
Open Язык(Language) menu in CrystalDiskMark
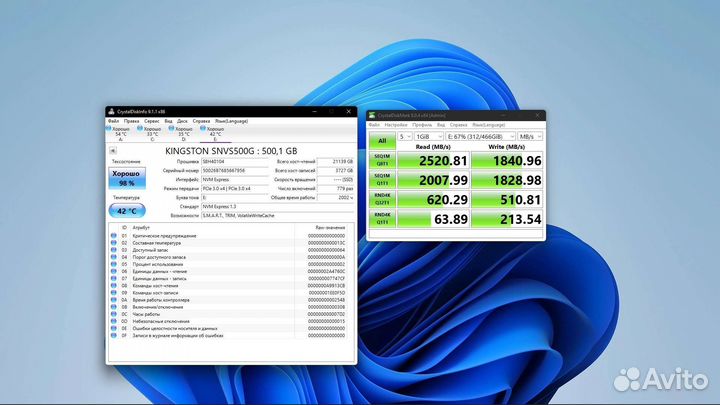tap(489, 125)
